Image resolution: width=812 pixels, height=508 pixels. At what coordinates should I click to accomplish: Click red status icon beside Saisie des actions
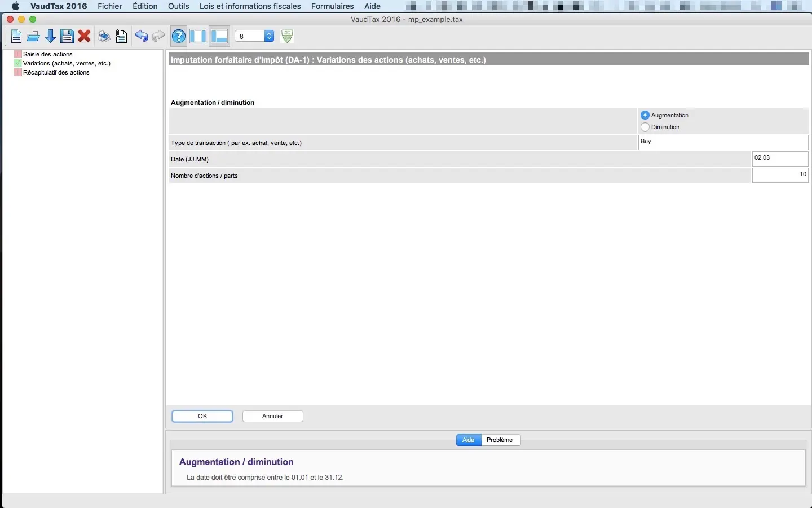pos(17,54)
